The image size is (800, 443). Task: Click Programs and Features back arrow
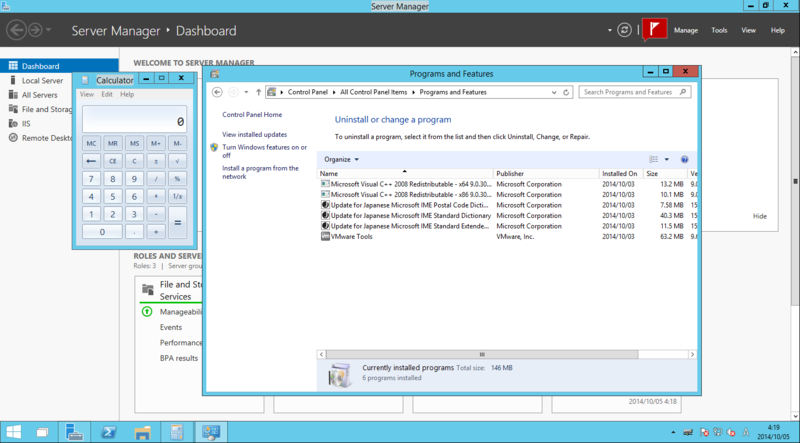coord(217,92)
